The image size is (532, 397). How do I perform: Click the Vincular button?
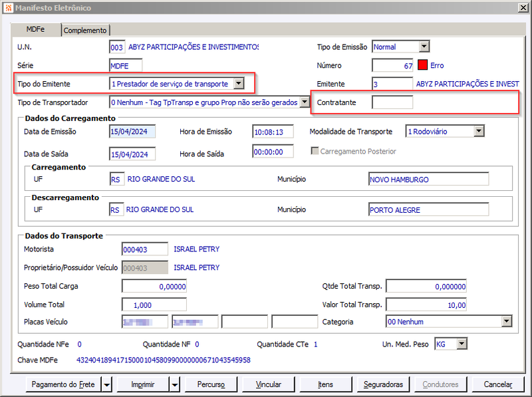click(x=269, y=384)
